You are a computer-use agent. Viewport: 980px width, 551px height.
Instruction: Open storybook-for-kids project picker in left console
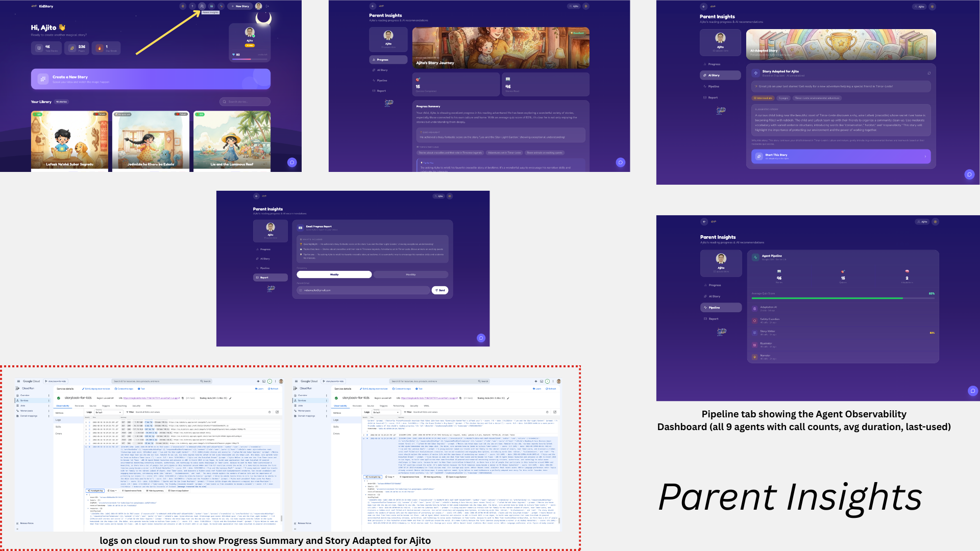[x=56, y=381]
